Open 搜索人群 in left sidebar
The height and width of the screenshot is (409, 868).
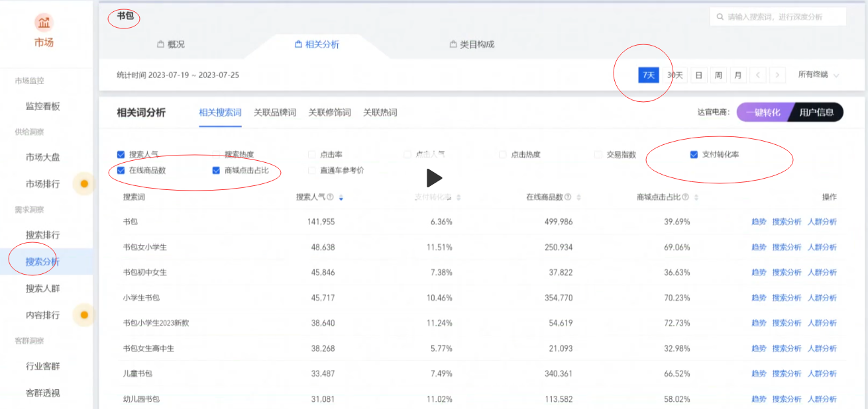42,289
